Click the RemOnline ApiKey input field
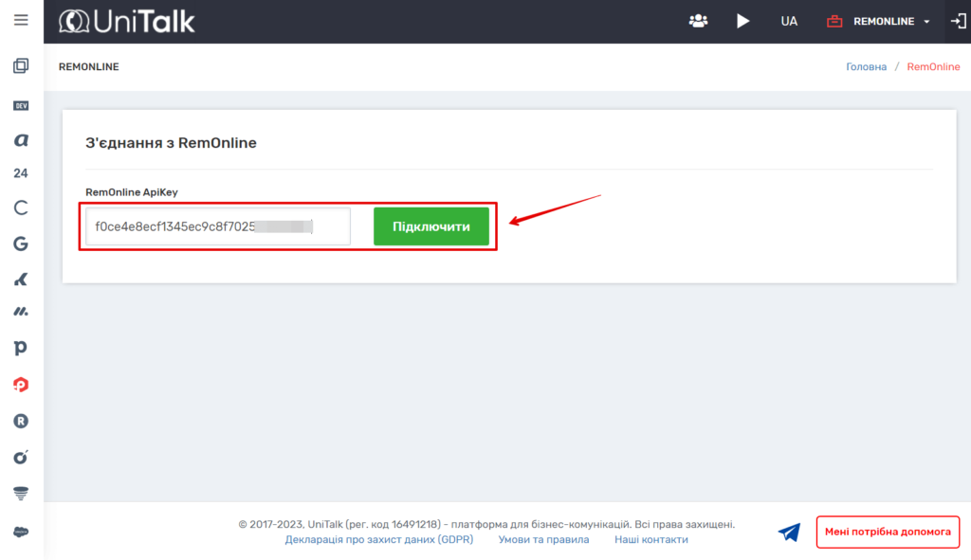Screen dimensions: 971x560 click(217, 226)
